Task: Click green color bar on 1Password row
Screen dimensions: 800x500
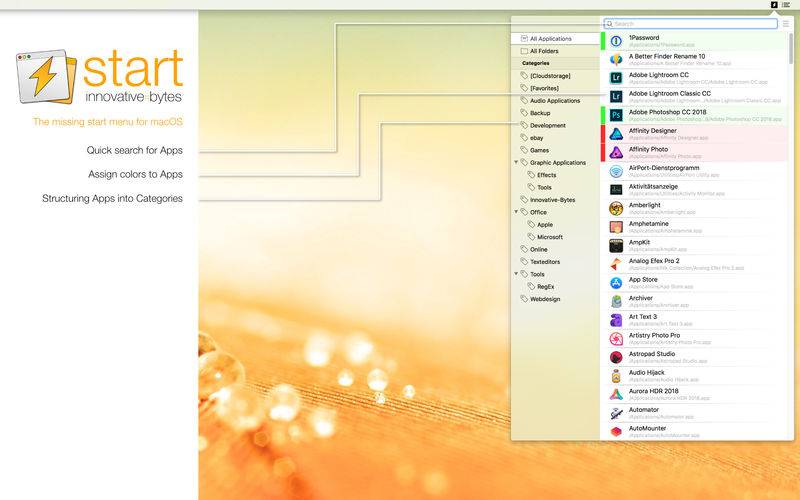Action: click(603, 41)
